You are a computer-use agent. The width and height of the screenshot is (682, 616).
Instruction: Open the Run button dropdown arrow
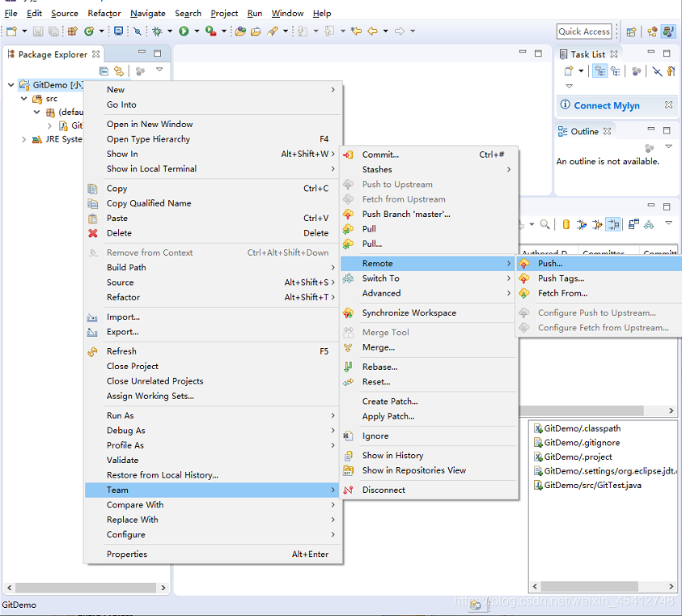pos(197,31)
